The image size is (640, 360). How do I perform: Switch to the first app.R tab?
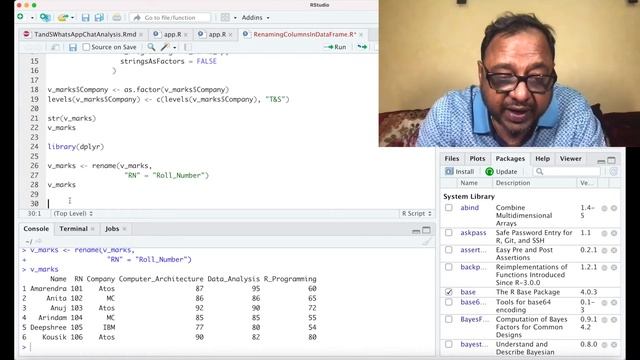[172, 34]
